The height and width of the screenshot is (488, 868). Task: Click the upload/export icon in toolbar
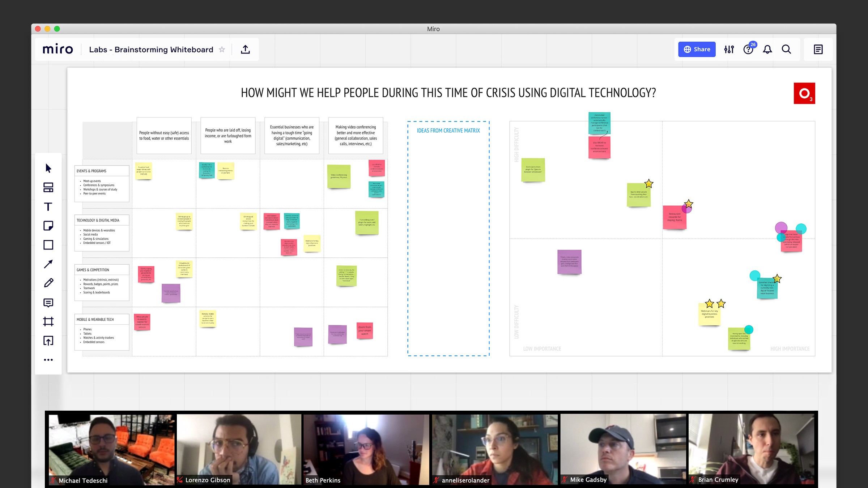(245, 50)
